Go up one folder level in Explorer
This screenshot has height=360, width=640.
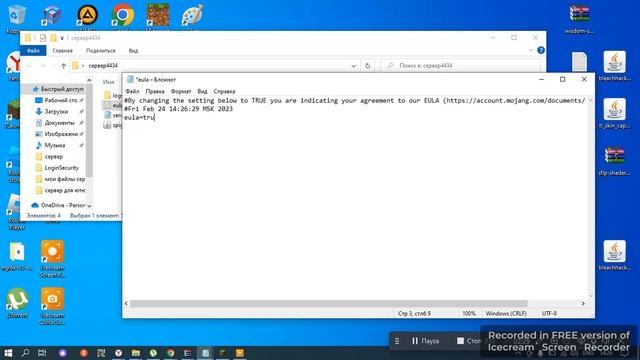click(63, 66)
